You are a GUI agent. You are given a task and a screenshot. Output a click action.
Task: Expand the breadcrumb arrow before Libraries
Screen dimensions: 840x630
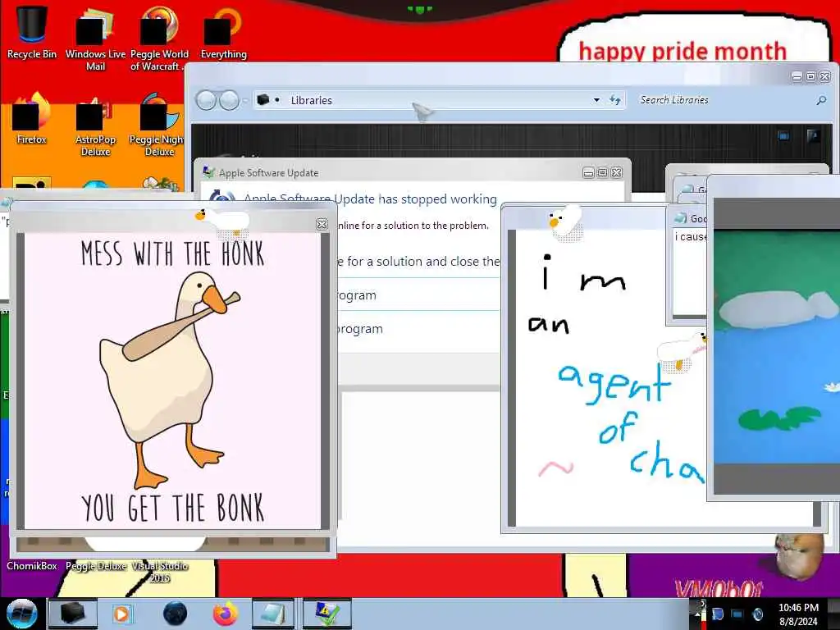click(x=277, y=99)
